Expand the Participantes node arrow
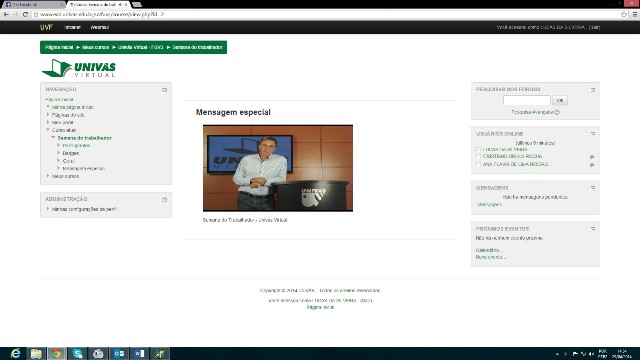 (59, 145)
